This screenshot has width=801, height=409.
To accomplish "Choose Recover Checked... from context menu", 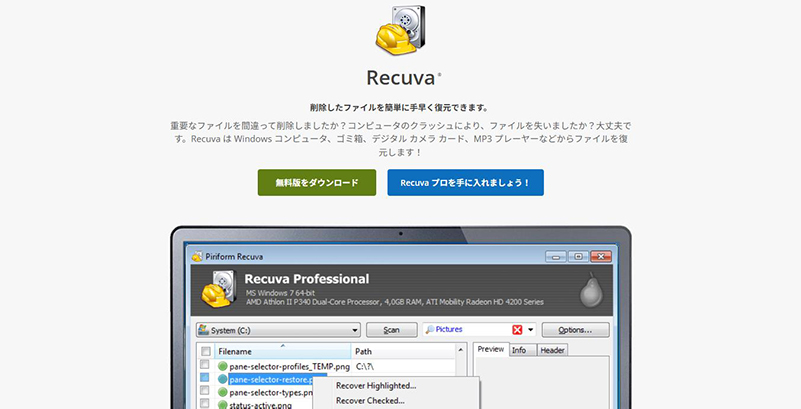I will pyautogui.click(x=370, y=401).
